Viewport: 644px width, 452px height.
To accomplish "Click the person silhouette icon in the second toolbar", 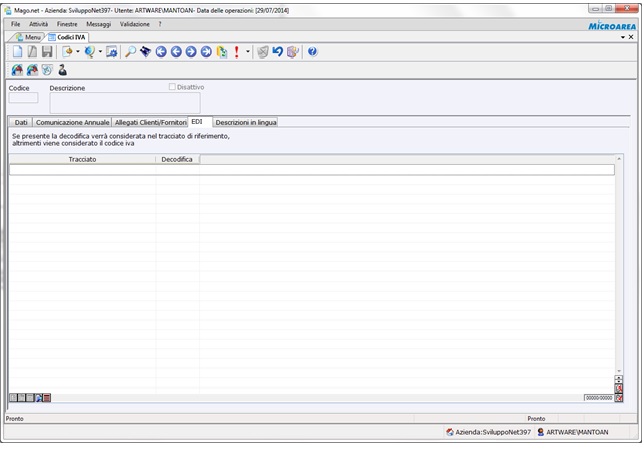I will [62, 70].
